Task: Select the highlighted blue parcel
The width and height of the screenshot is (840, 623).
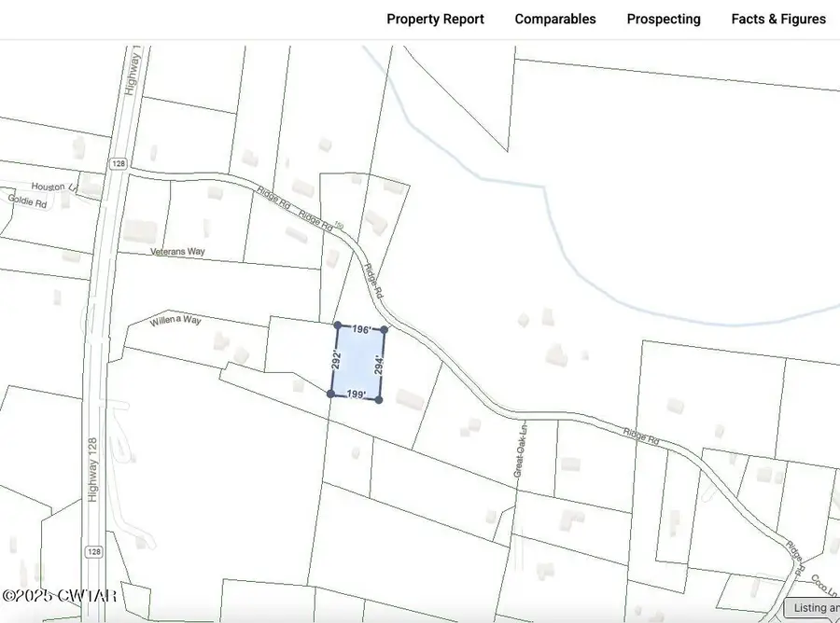Action: tap(358, 362)
